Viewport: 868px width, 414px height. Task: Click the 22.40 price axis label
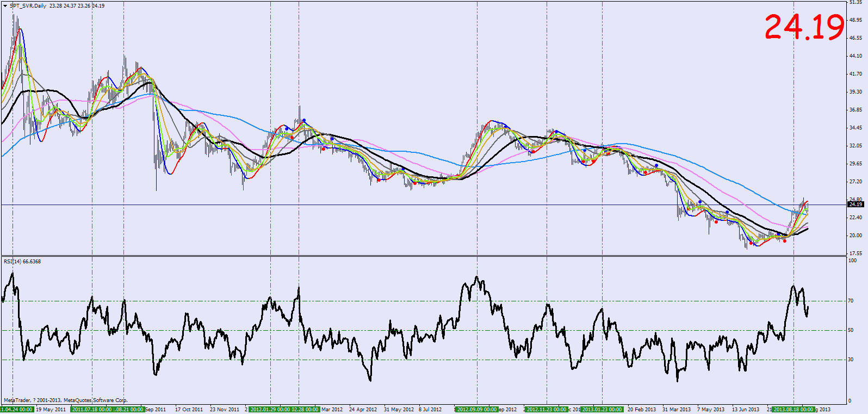(855, 218)
